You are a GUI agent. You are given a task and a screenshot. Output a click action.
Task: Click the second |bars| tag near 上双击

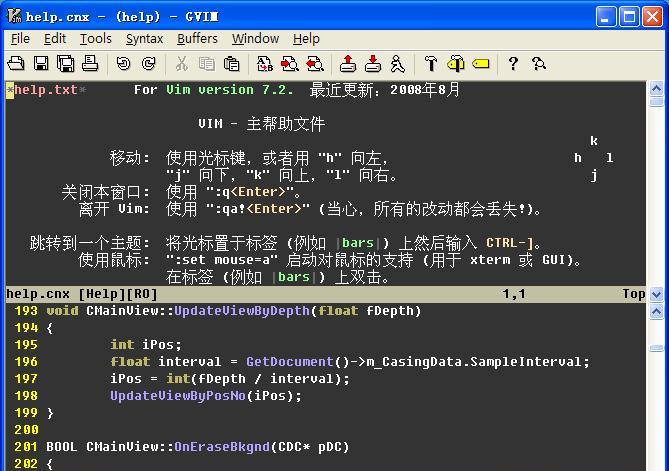click(x=294, y=277)
